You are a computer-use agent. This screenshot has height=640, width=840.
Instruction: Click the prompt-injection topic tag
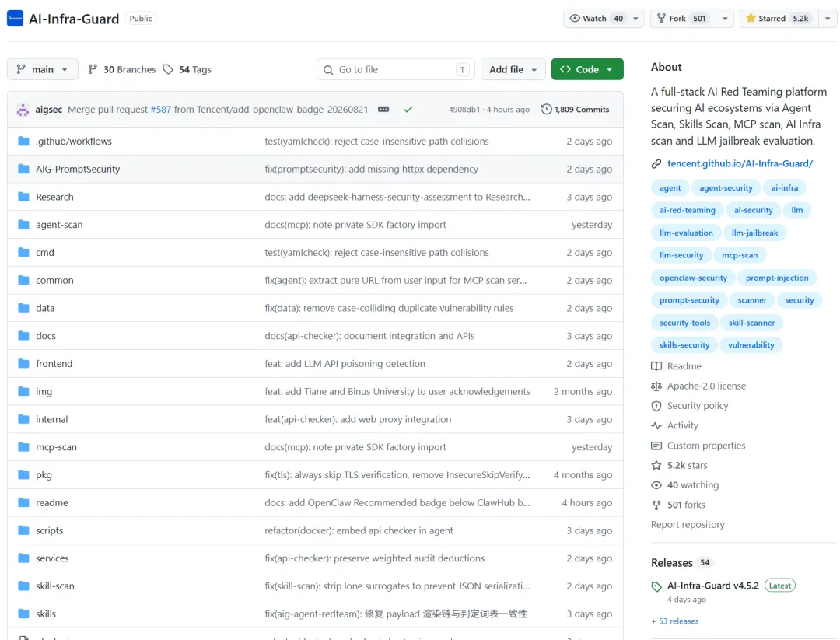coord(777,278)
